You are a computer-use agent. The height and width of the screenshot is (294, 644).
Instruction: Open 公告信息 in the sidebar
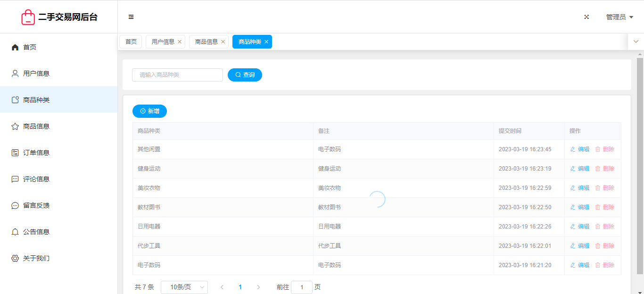tap(58, 232)
